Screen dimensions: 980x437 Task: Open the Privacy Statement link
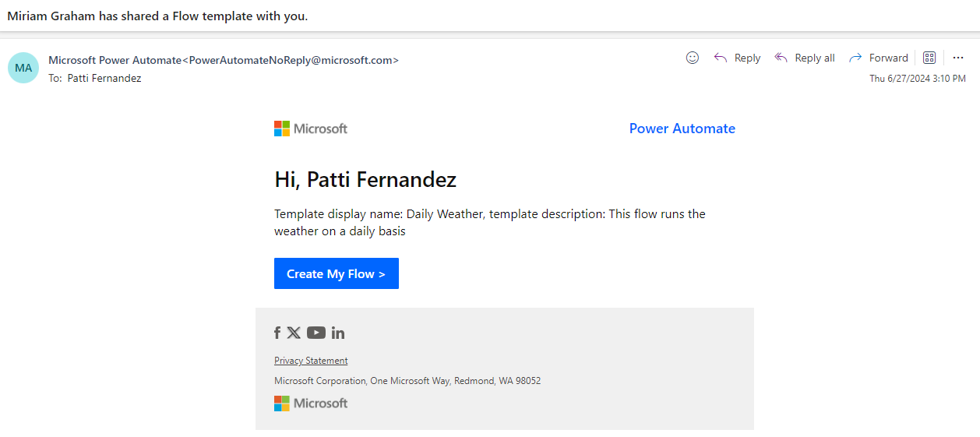311,361
